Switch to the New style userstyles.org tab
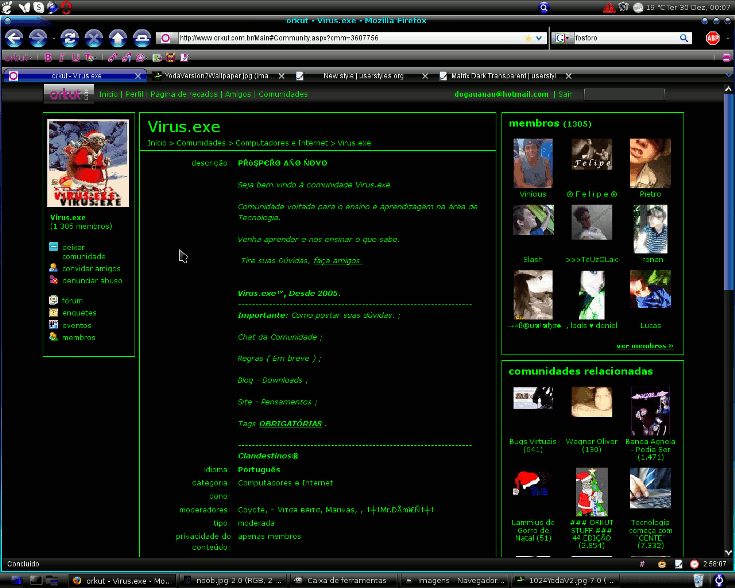Screen dimensions: 735x588 [363, 75]
